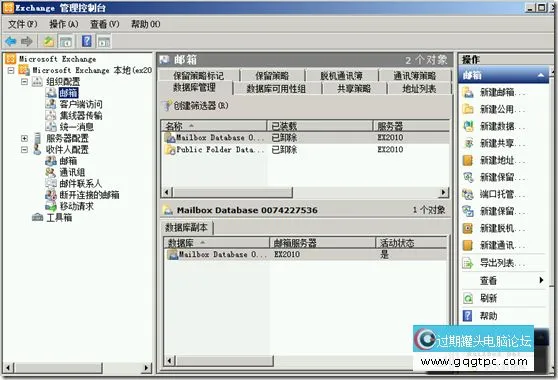Collapse the 组织配置 tree node
Viewport: 558px width, 380px height.
(x=24, y=82)
